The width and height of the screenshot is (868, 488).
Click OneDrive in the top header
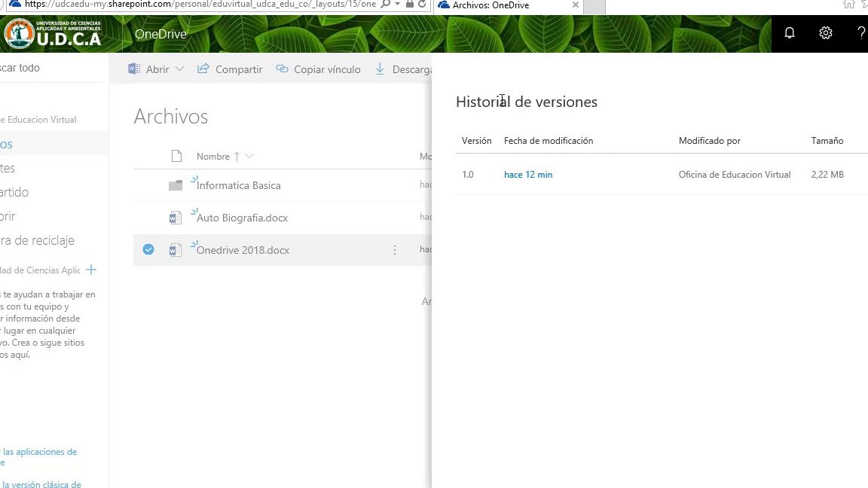point(160,33)
